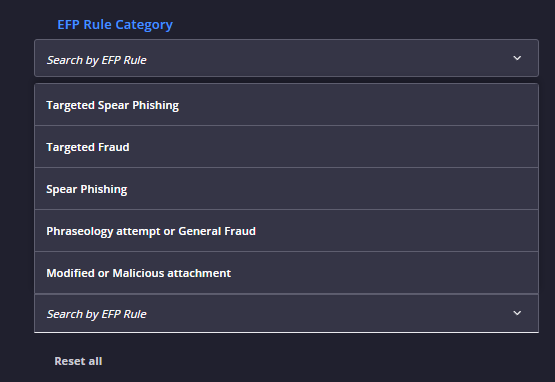
Task: Click the Malicious attachment list row
Action: [286, 273]
